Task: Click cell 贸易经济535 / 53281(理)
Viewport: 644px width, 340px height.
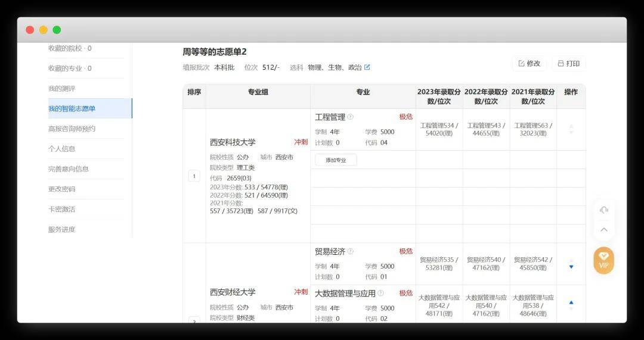Action: pos(439,264)
